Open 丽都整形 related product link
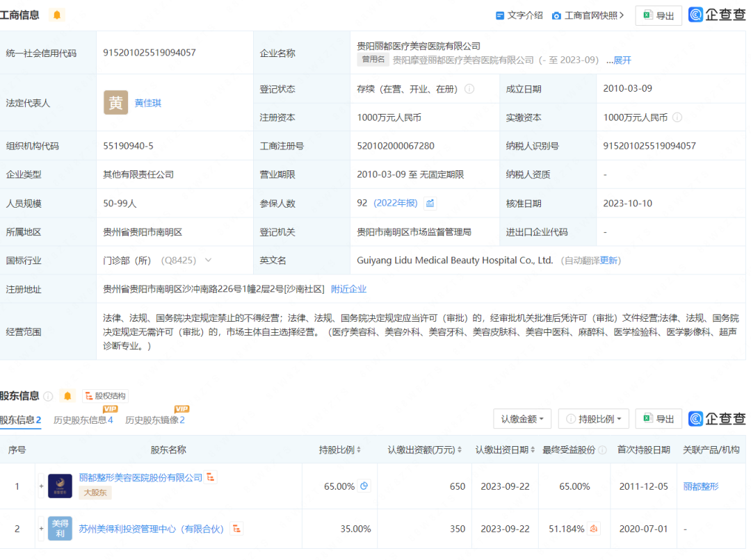 click(701, 486)
